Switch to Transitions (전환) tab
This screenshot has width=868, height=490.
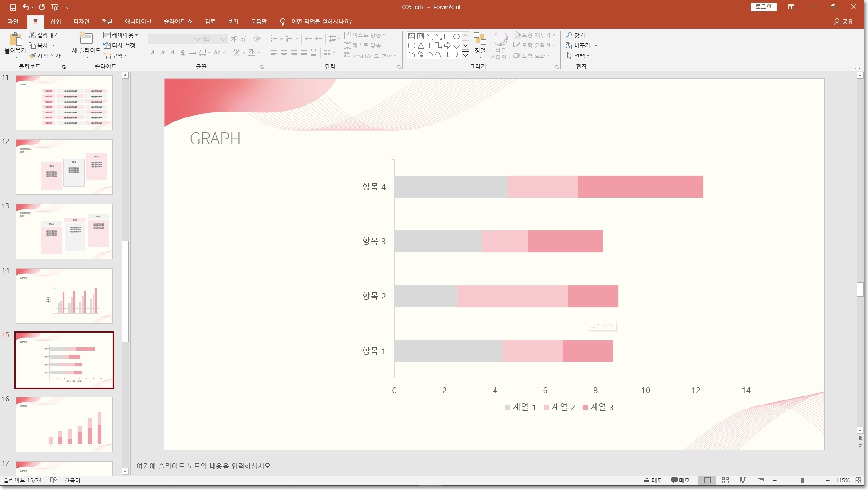point(107,22)
